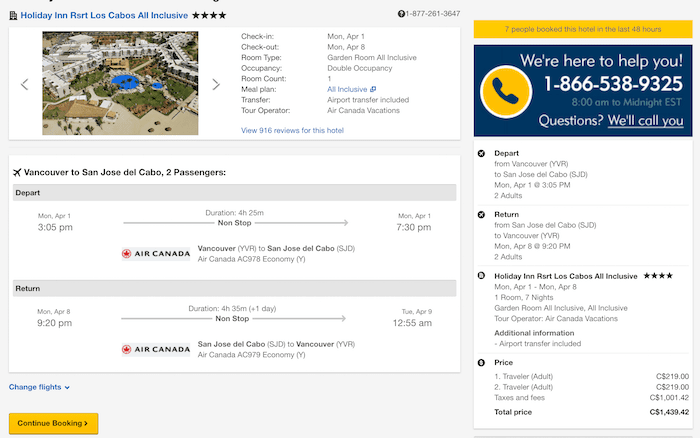This screenshot has height=438, width=700.
Task: Click 'Airport transfer included' transfer value
Action: point(368,100)
